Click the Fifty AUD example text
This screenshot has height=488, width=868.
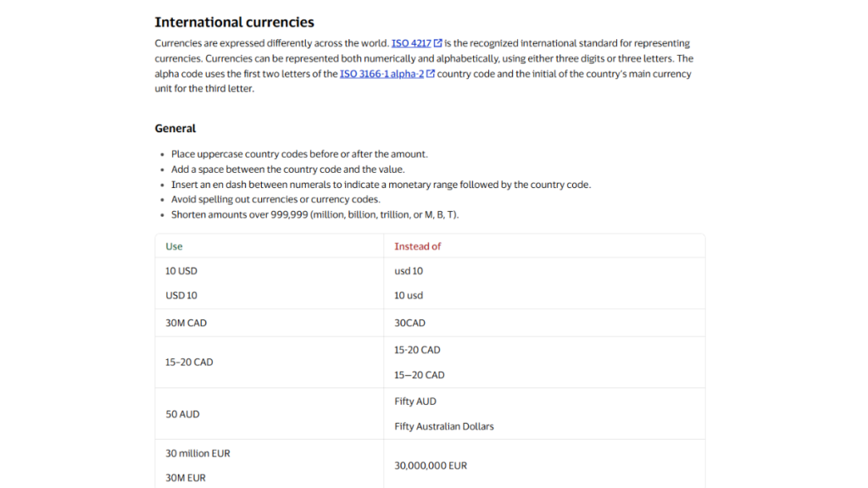coord(415,402)
